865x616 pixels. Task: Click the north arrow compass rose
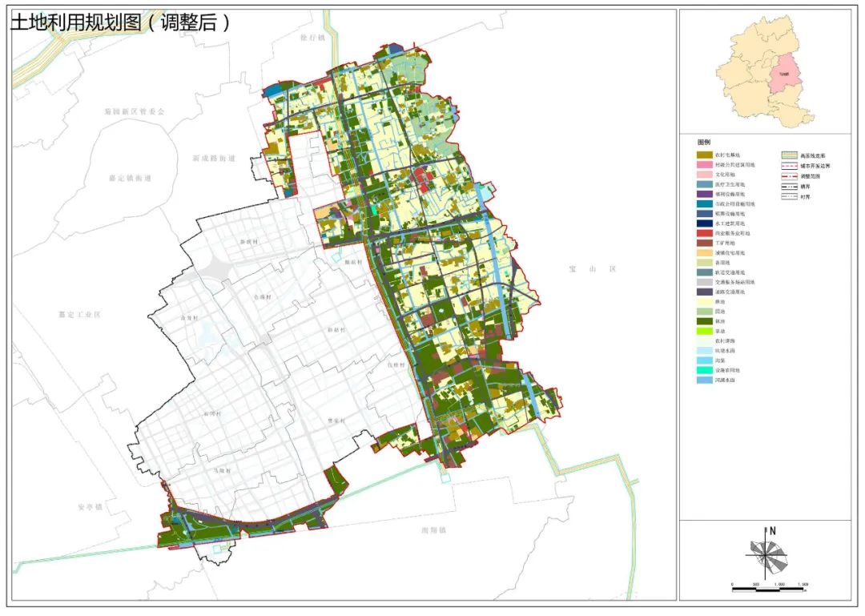pyautogui.click(x=768, y=551)
